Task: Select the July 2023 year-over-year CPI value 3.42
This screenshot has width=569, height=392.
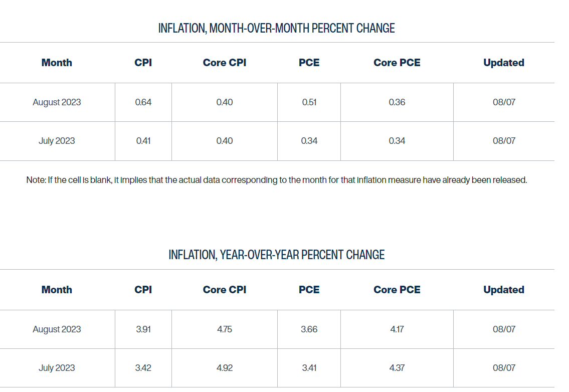Action: click(143, 368)
